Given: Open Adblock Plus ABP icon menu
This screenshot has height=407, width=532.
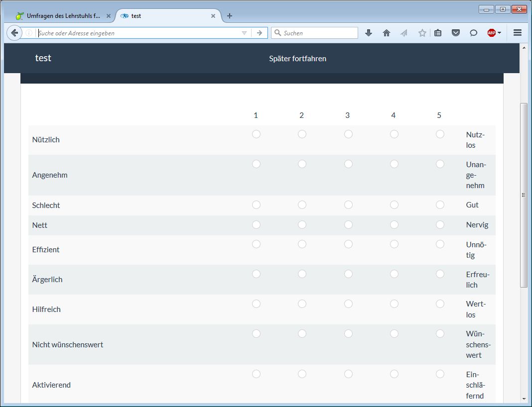Looking at the screenshot, I should click(494, 33).
